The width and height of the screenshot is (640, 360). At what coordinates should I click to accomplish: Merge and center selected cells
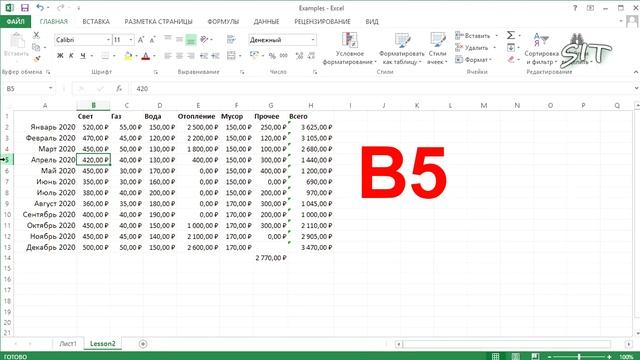click(x=231, y=56)
